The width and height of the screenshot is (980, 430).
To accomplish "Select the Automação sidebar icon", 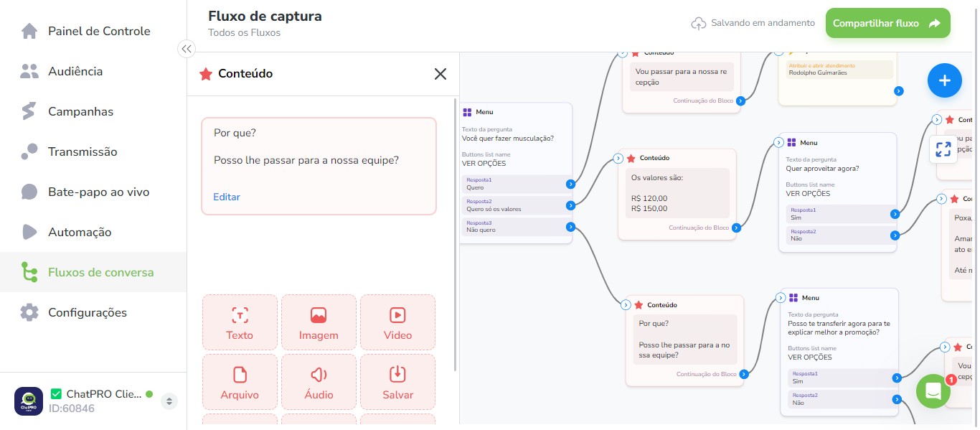I will 29,232.
